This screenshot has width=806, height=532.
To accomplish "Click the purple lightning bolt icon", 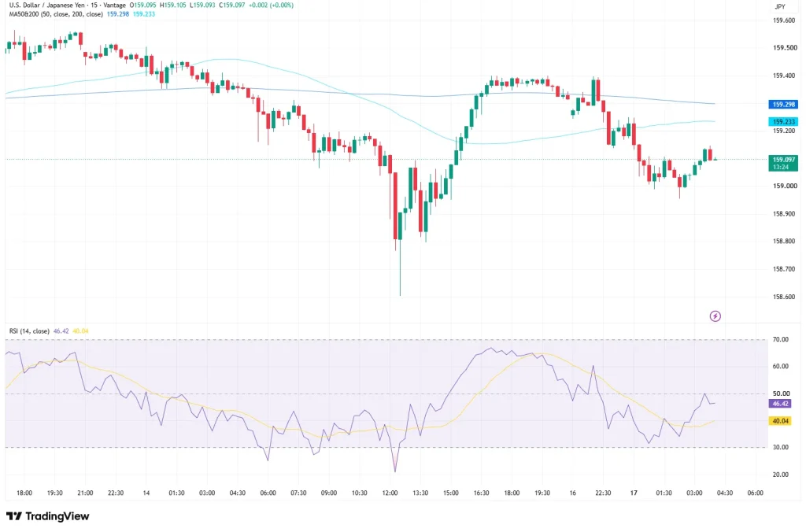I will 715,316.
